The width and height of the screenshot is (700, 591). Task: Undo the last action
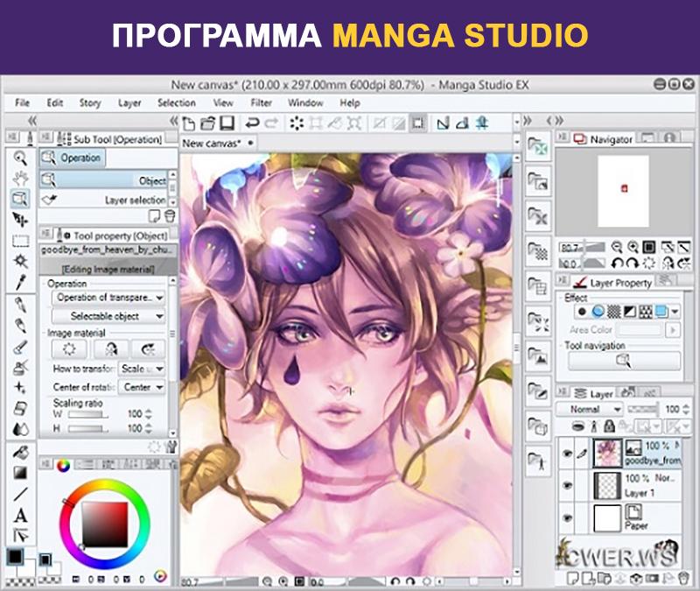[x=252, y=123]
